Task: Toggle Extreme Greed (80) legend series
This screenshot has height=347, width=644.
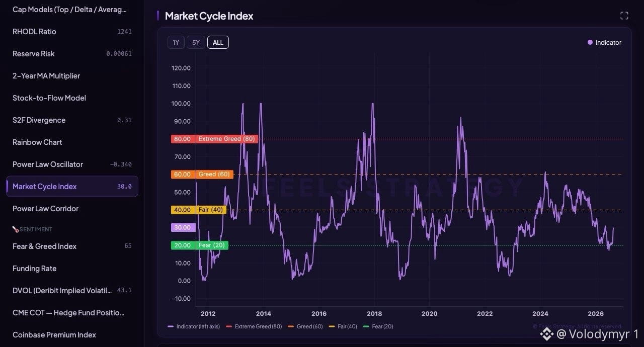Action: click(x=254, y=326)
